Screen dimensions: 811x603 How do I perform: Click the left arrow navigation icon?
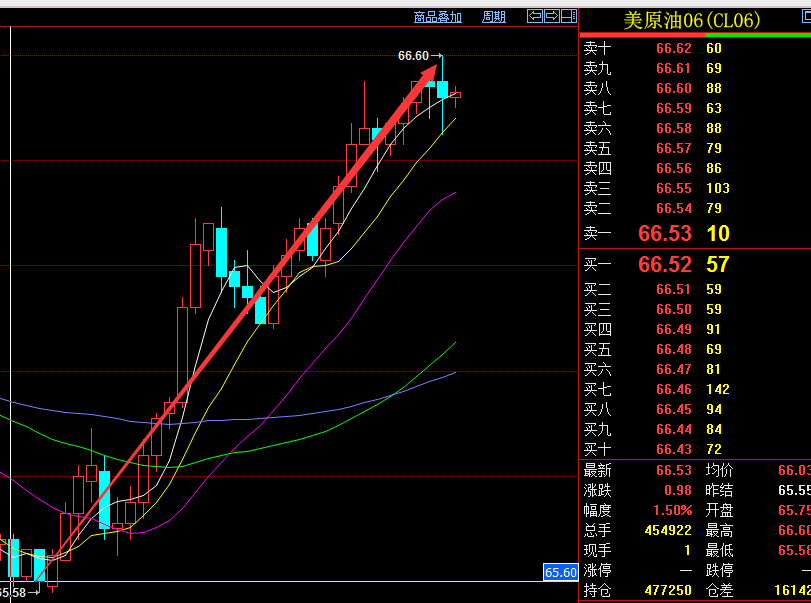click(x=534, y=16)
